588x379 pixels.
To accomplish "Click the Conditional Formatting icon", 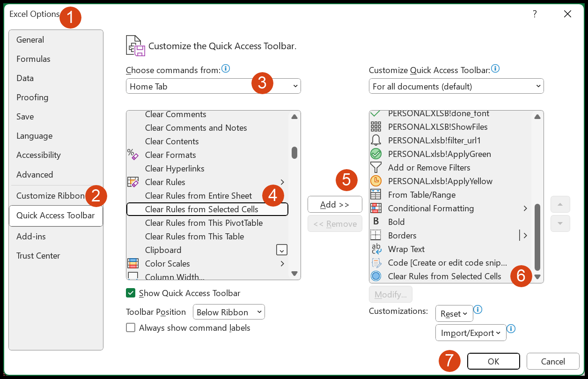I will 376,208.
